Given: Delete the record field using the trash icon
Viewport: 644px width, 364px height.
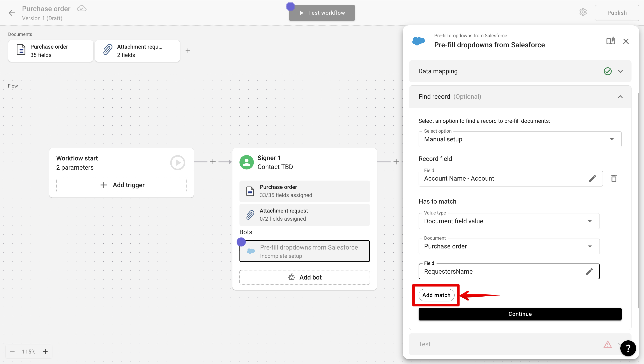Looking at the screenshot, I should [x=614, y=178].
